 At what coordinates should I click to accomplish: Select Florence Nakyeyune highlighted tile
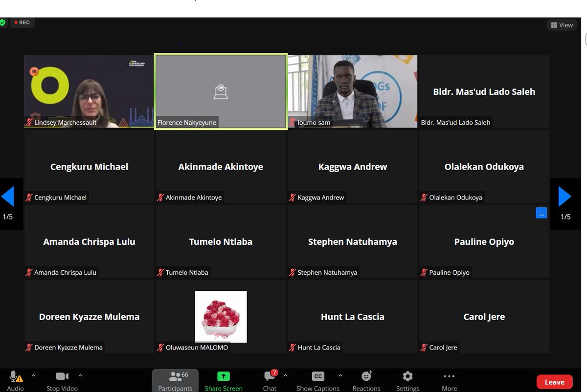tap(221, 92)
